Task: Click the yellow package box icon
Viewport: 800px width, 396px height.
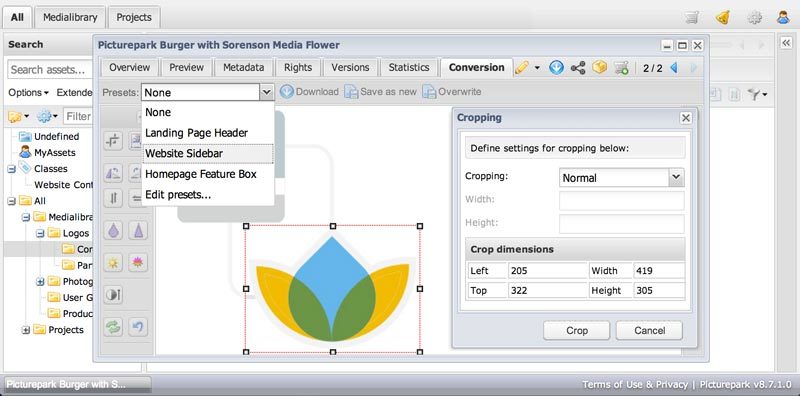Action: point(599,67)
